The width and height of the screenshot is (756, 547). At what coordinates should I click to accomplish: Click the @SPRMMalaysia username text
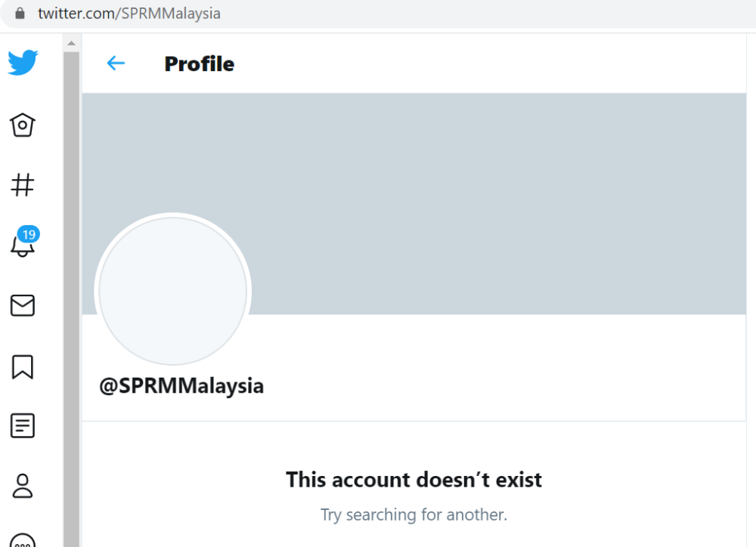click(x=181, y=386)
